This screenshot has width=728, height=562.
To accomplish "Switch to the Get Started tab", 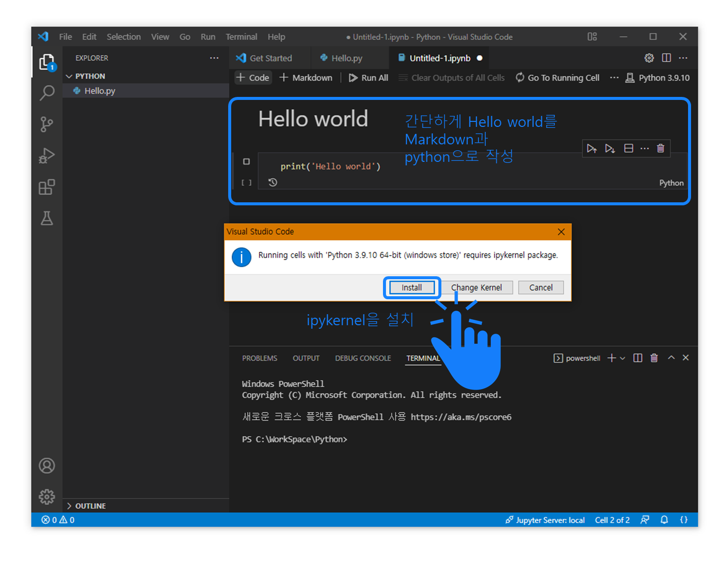I will 270,58.
